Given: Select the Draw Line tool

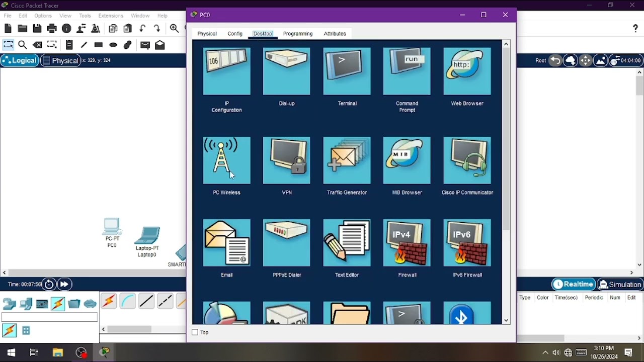Looking at the screenshot, I should click(84, 45).
